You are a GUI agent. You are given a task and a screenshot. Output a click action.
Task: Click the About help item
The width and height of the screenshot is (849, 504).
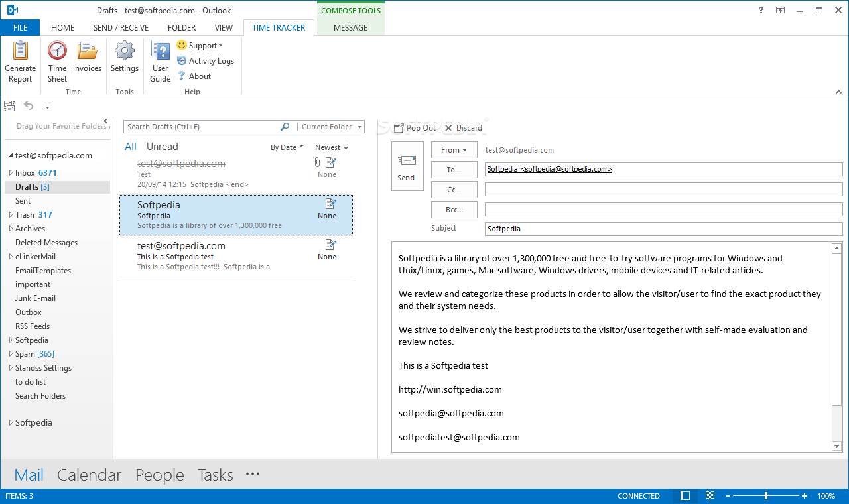pyautogui.click(x=194, y=76)
